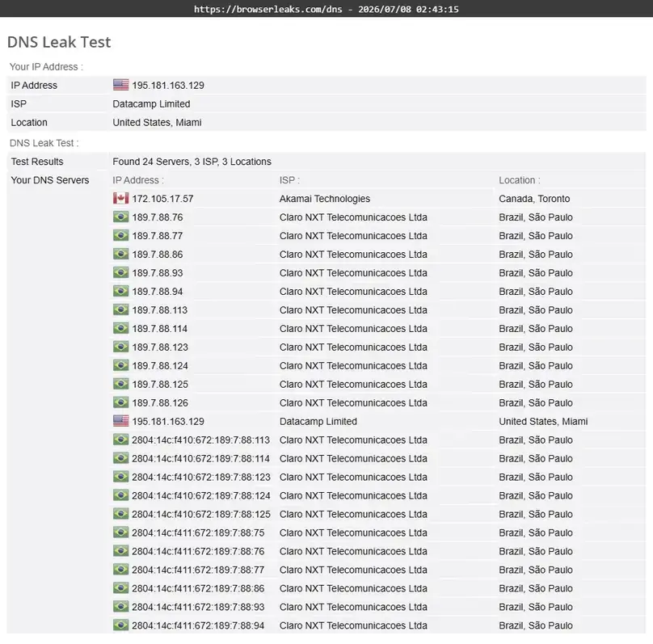This screenshot has width=653, height=644.
Task: Click the flag next to 2804:14c:f410:672:189:7:88:123
Action: pyautogui.click(x=120, y=477)
